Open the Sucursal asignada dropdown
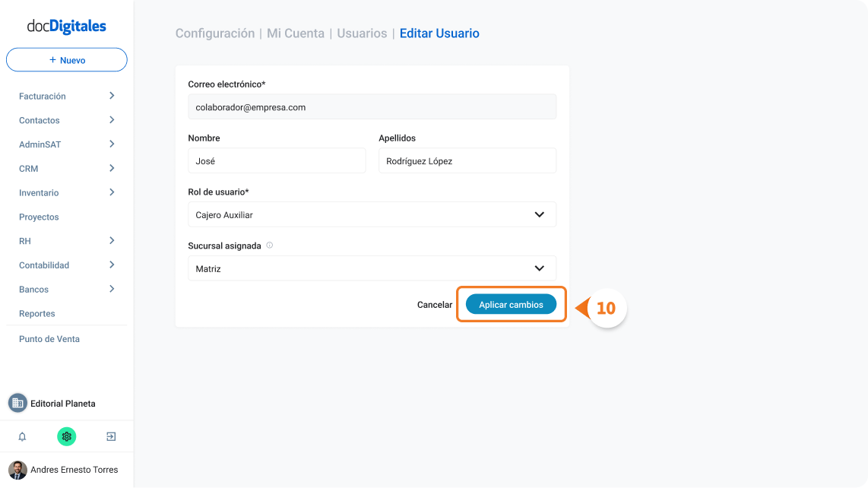 click(372, 268)
